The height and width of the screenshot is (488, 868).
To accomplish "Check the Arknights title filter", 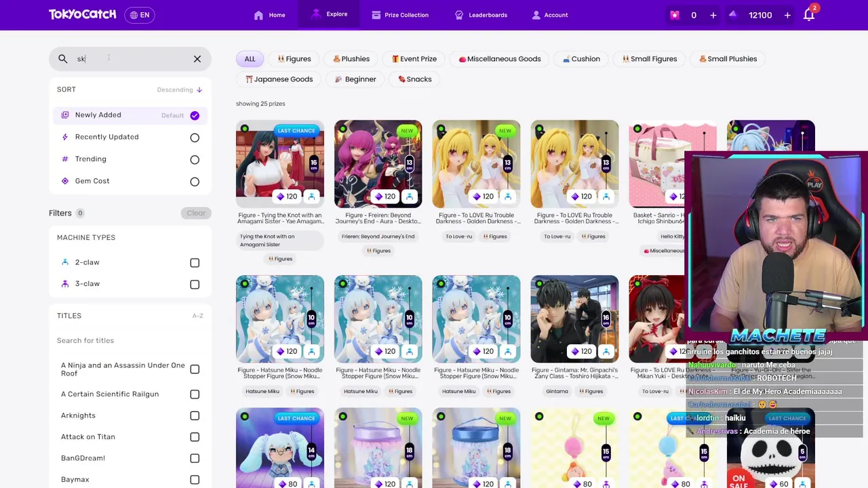I will click(195, 416).
